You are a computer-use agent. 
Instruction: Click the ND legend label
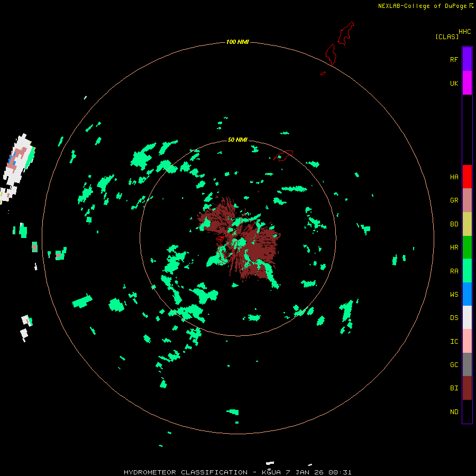click(x=454, y=411)
